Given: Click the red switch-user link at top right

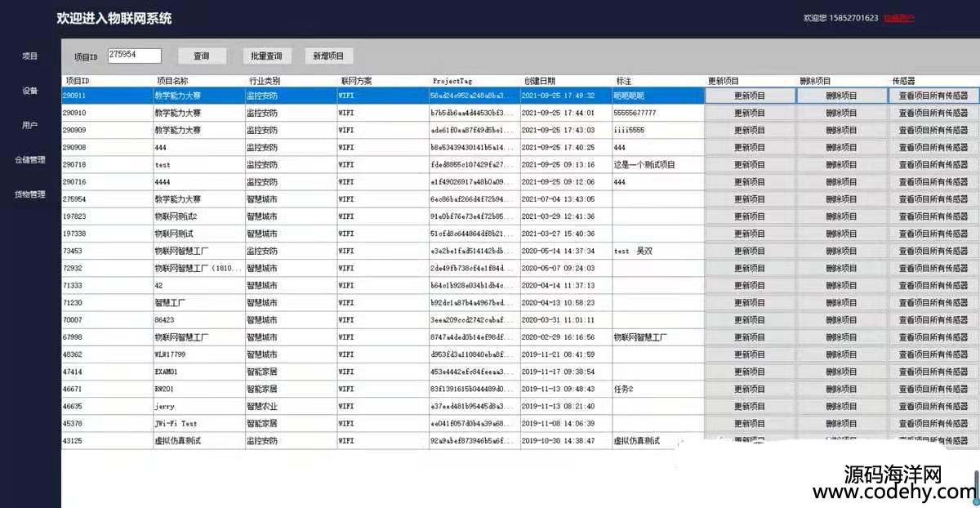Looking at the screenshot, I should point(898,18).
